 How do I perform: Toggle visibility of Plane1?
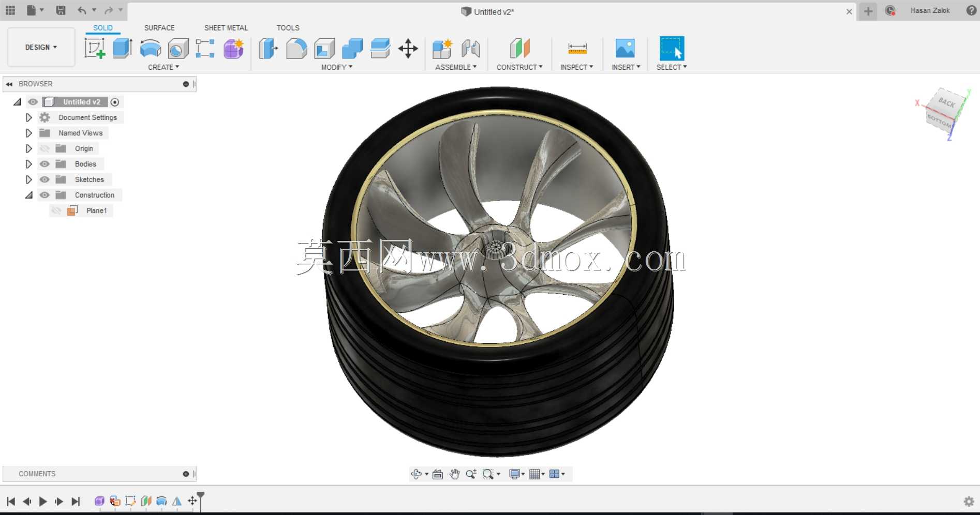pyautogui.click(x=56, y=210)
